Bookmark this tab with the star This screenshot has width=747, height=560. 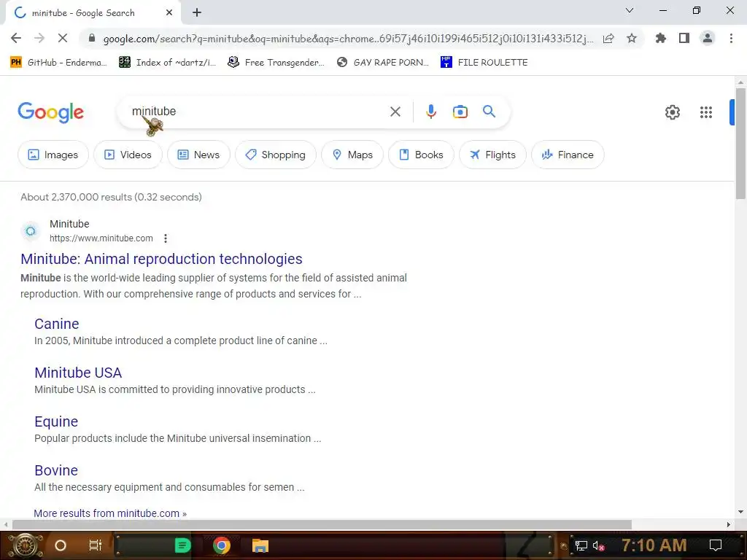tap(632, 39)
